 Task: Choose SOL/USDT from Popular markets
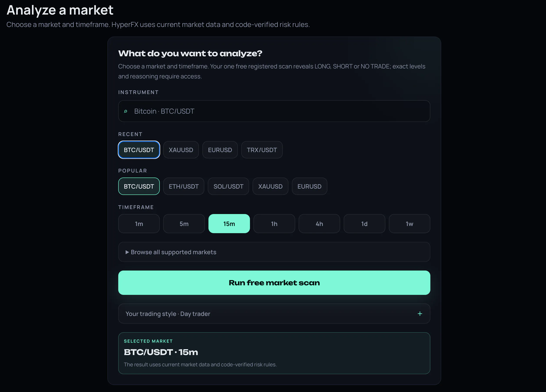228,186
